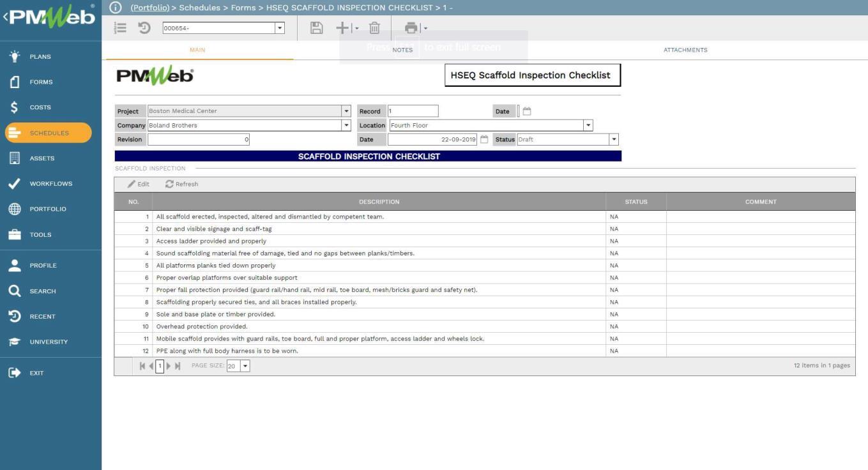Image resolution: width=868 pixels, height=470 pixels.
Task: Select row 'Sole and base plate or timber provided.'
Action: (485, 314)
